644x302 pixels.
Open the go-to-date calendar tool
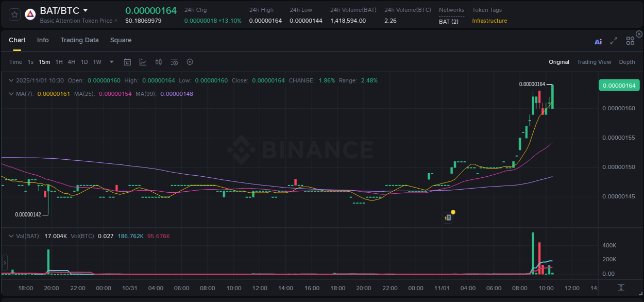pos(127,62)
